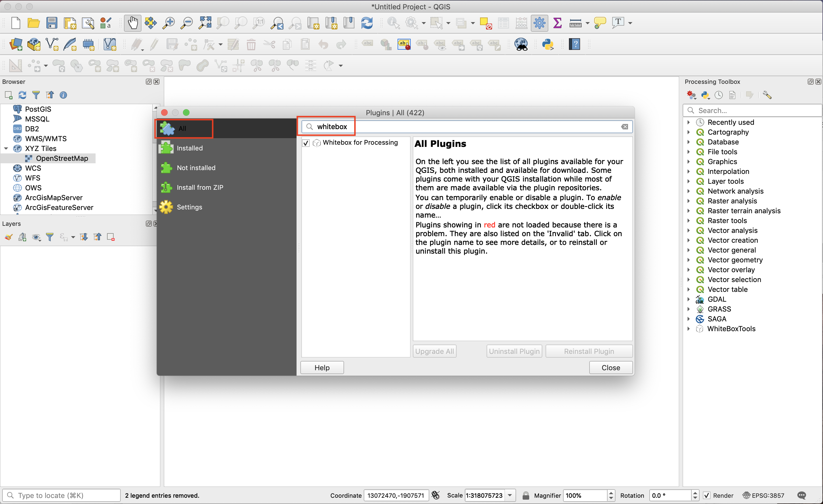Select the All plugins tab
This screenshot has width=823, height=504.
click(x=227, y=128)
